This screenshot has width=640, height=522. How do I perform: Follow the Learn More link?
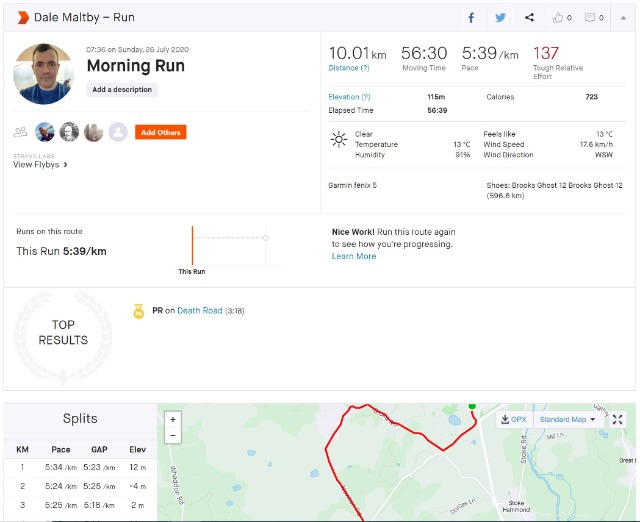click(x=354, y=256)
